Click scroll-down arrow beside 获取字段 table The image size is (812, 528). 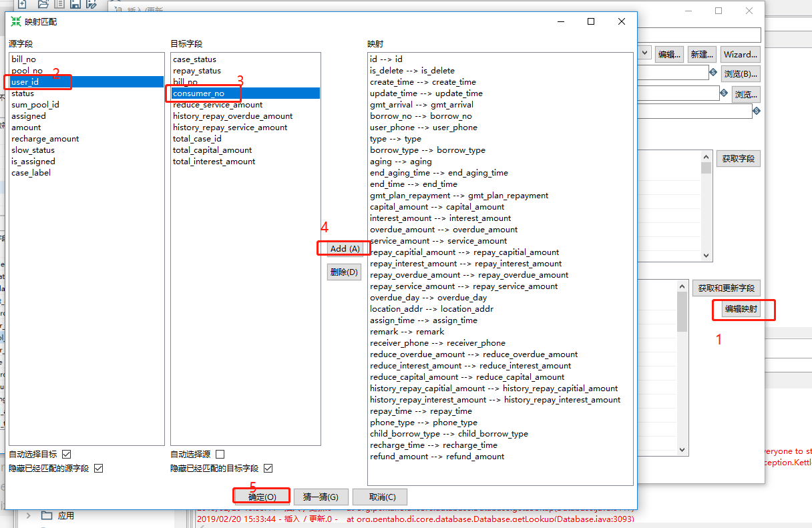(x=706, y=255)
